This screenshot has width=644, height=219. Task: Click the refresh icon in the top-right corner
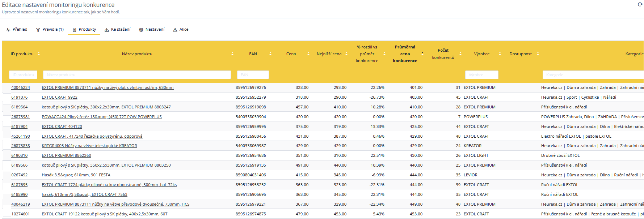pos(640,4)
